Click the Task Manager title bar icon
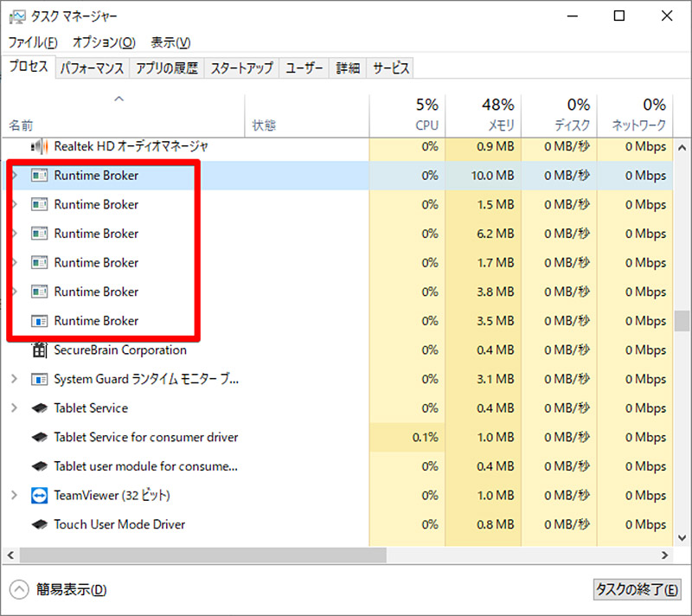The width and height of the screenshot is (692, 616). pos(17,16)
